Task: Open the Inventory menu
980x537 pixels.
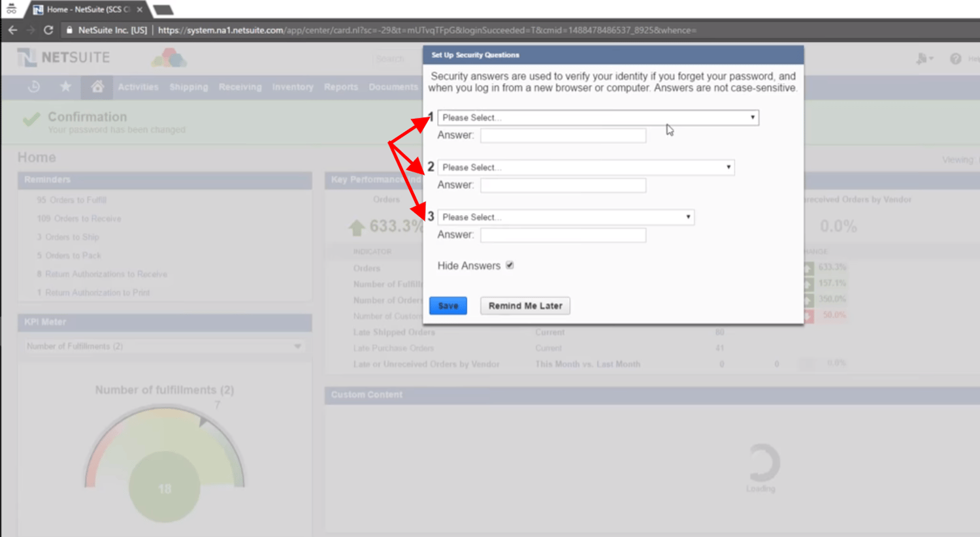Action: coord(292,87)
